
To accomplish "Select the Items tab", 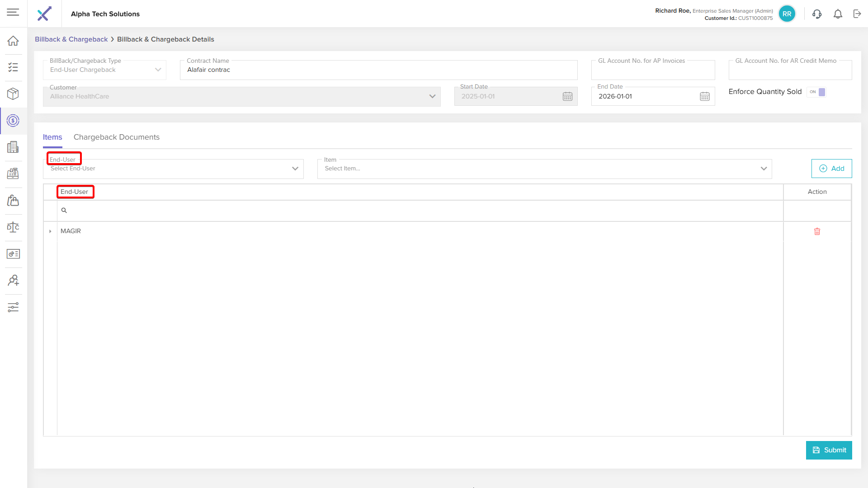I will click(x=52, y=137).
